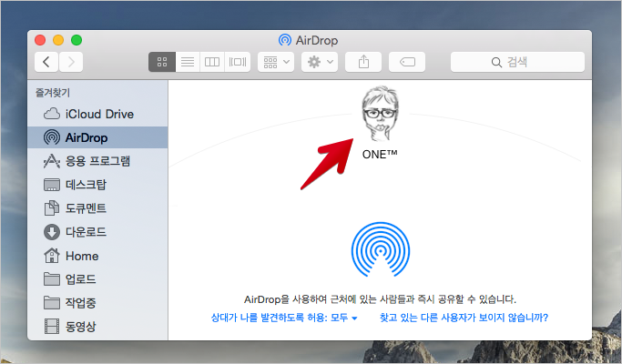
Task: Click the 업로드 folder icon
Action: [x=52, y=279]
